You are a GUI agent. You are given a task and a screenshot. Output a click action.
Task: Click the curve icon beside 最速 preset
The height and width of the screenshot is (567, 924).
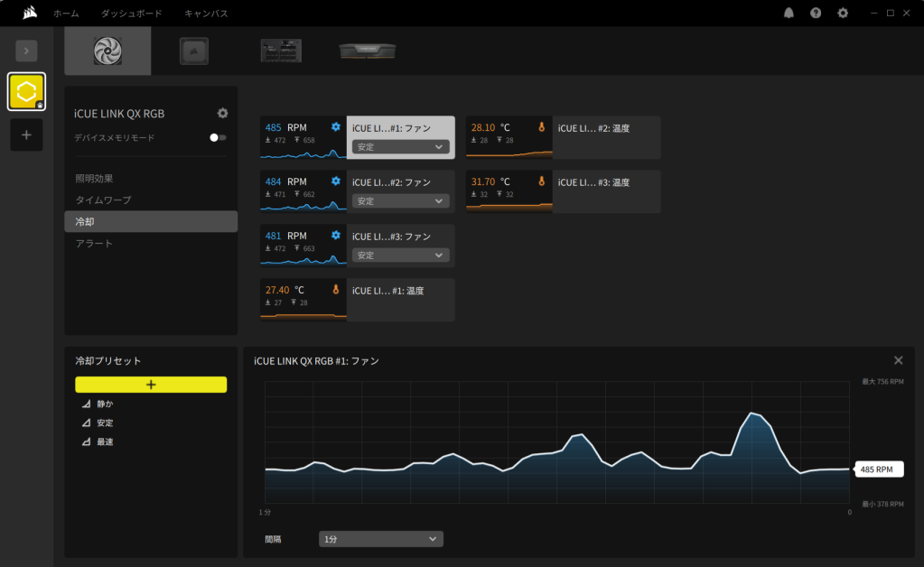tap(86, 442)
